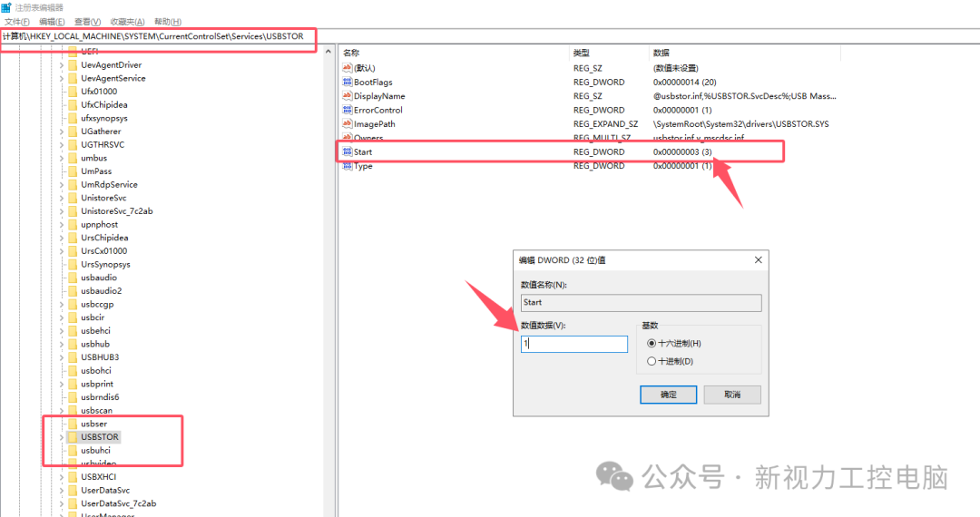Expand the USBXHCI tree node
The height and width of the screenshot is (517, 980).
pyautogui.click(x=62, y=477)
